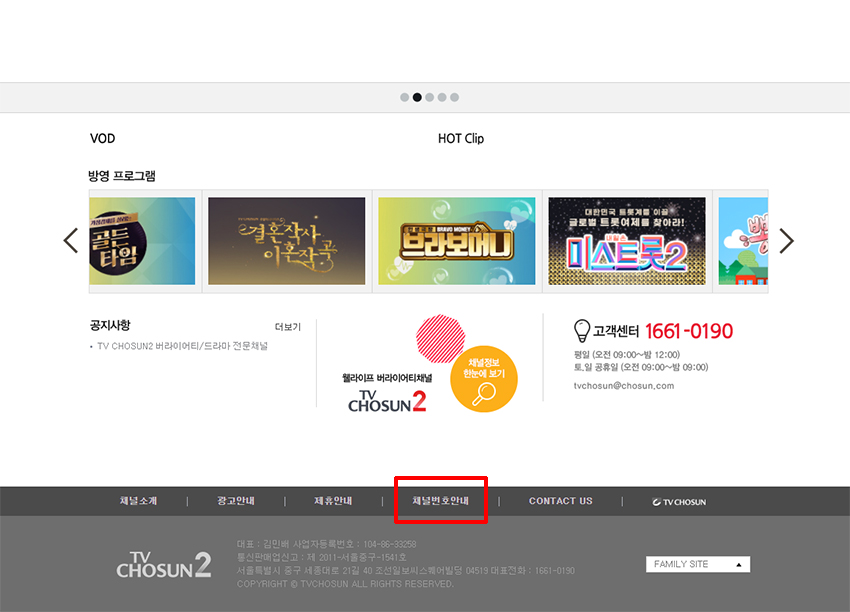850x612 pixels.
Task: Go to first banner slide dot
Action: pyautogui.click(x=404, y=97)
